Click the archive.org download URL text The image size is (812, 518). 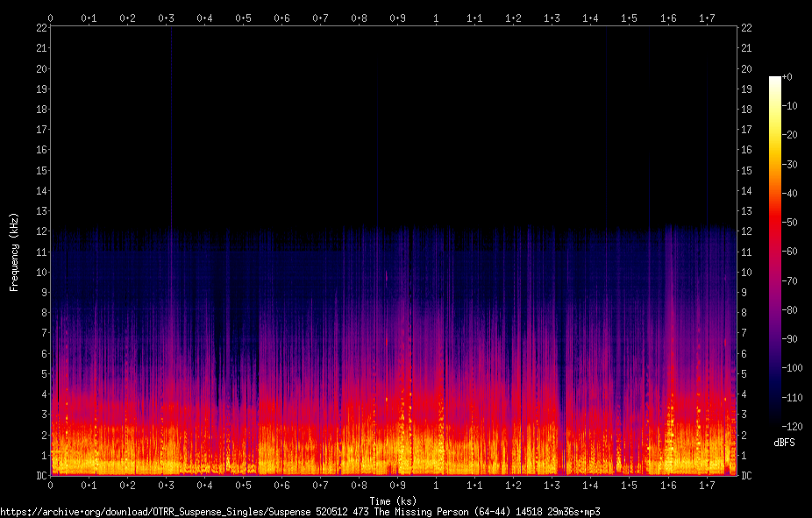301,512
